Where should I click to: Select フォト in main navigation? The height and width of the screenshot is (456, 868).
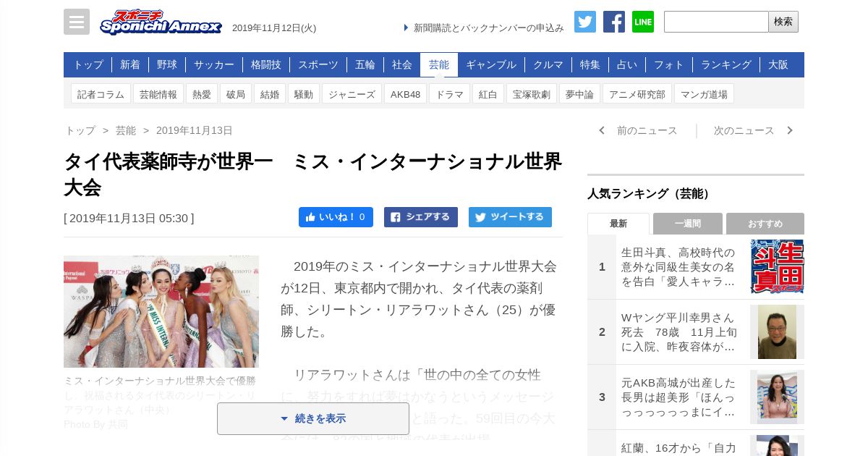click(669, 64)
